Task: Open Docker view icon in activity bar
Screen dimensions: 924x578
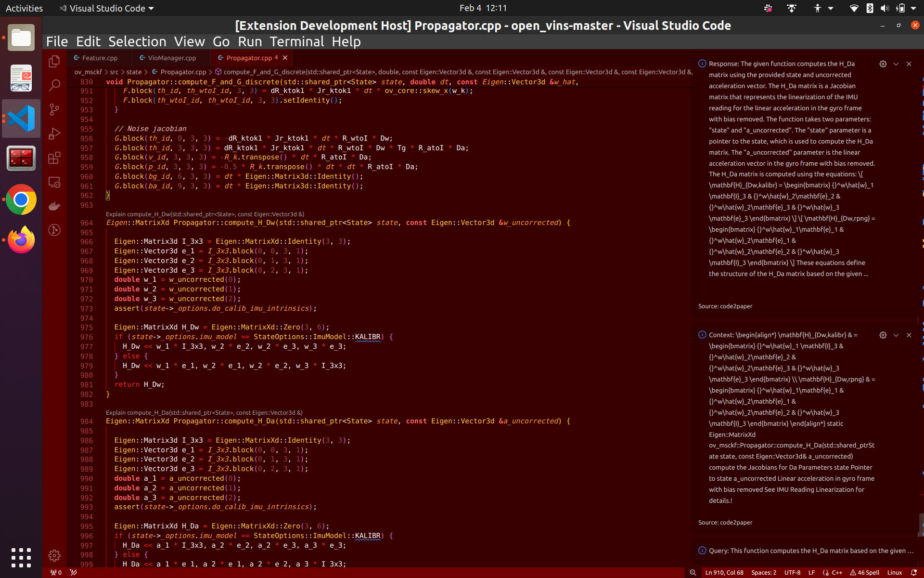Action: pyautogui.click(x=54, y=206)
